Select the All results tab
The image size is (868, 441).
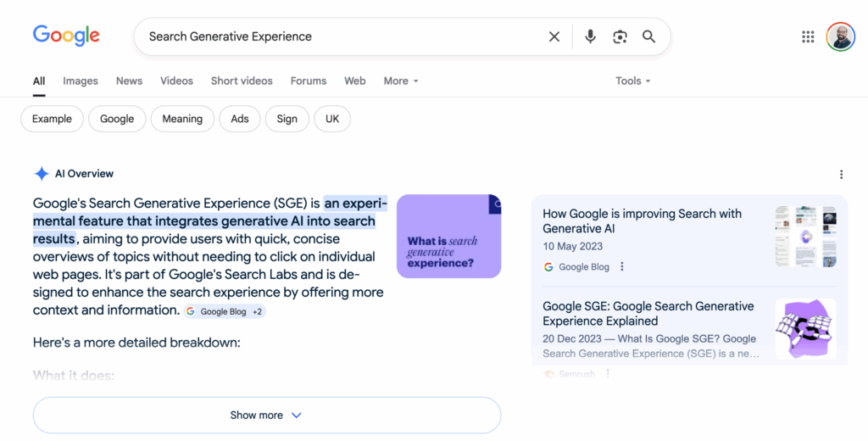point(39,81)
